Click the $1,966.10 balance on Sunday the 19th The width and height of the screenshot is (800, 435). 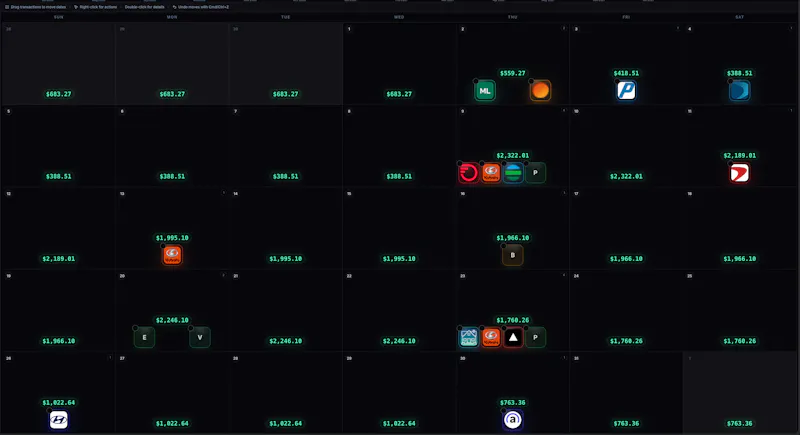[x=59, y=341]
